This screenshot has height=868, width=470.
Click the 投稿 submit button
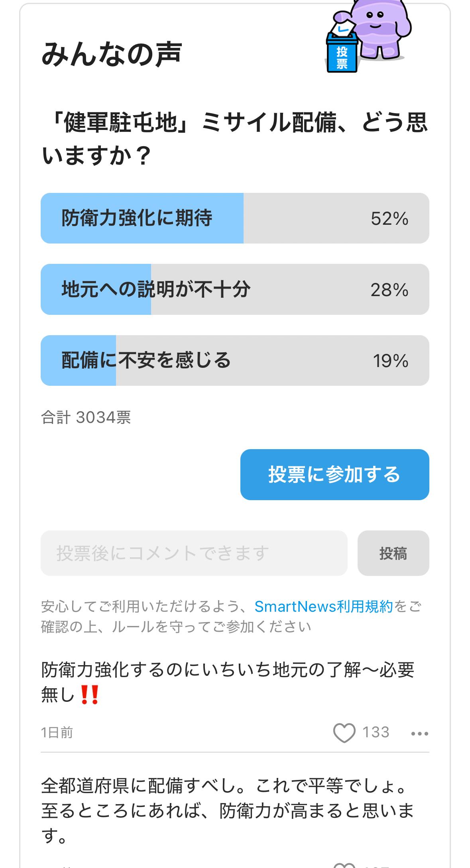[393, 553]
